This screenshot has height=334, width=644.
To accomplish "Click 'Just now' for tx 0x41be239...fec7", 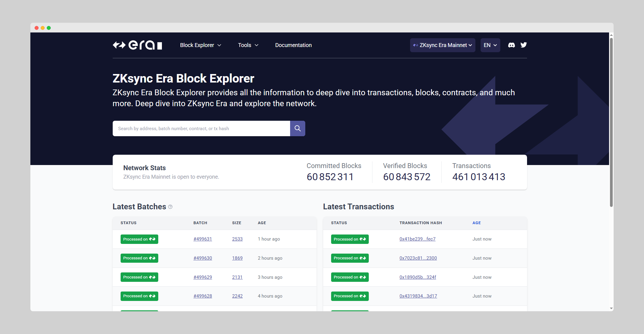I will coord(482,239).
